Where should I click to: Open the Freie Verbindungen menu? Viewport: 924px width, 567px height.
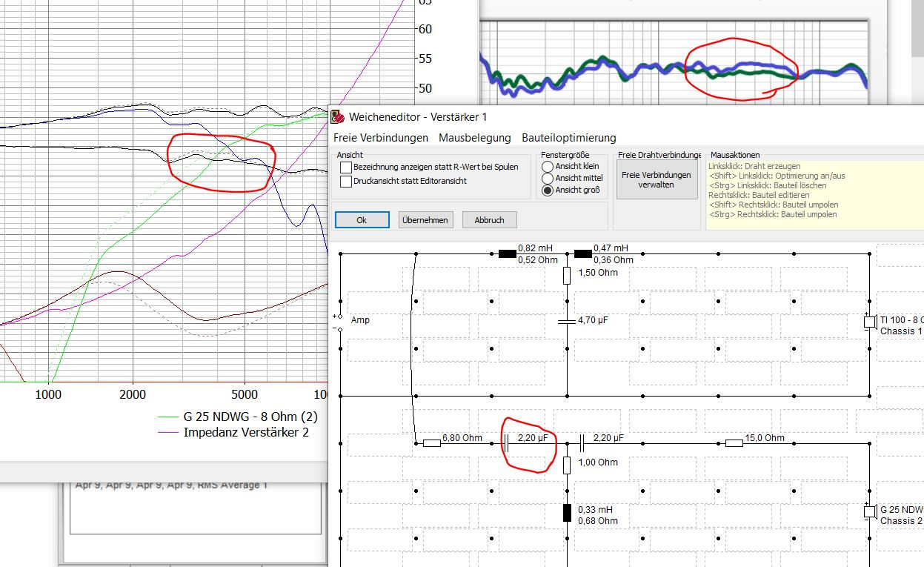pos(381,138)
